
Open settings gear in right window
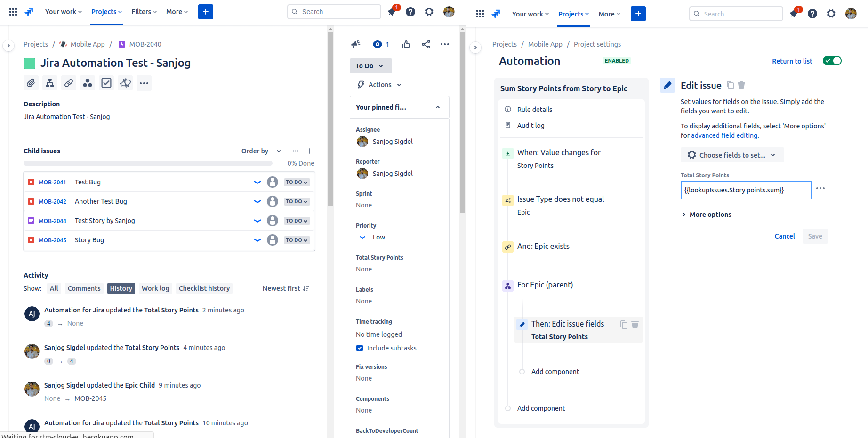point(831,14)
